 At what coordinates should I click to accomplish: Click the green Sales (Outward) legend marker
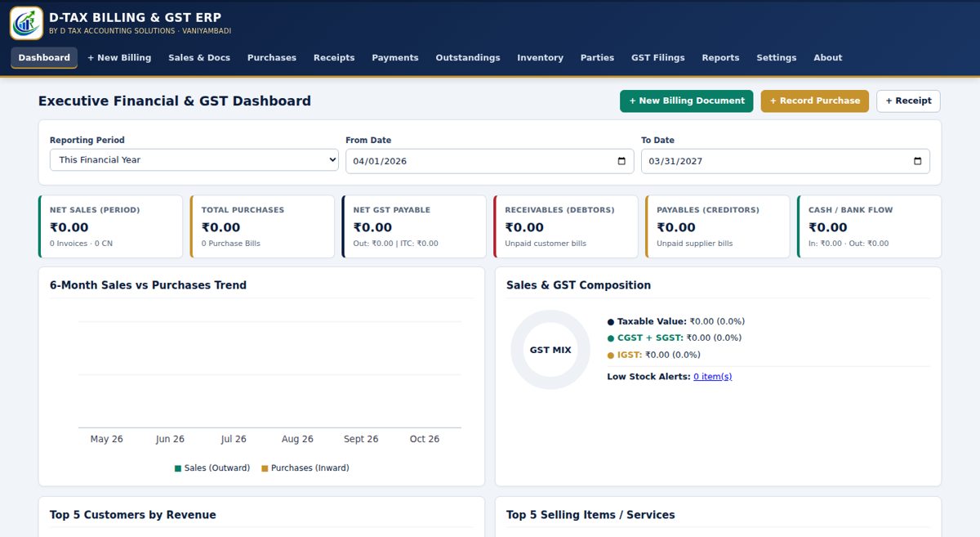(178, 468)
